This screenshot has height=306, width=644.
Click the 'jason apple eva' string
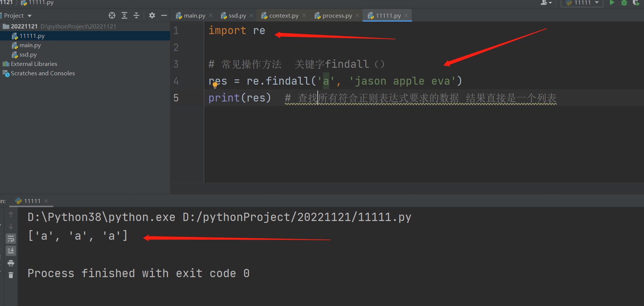pos(402,81)
